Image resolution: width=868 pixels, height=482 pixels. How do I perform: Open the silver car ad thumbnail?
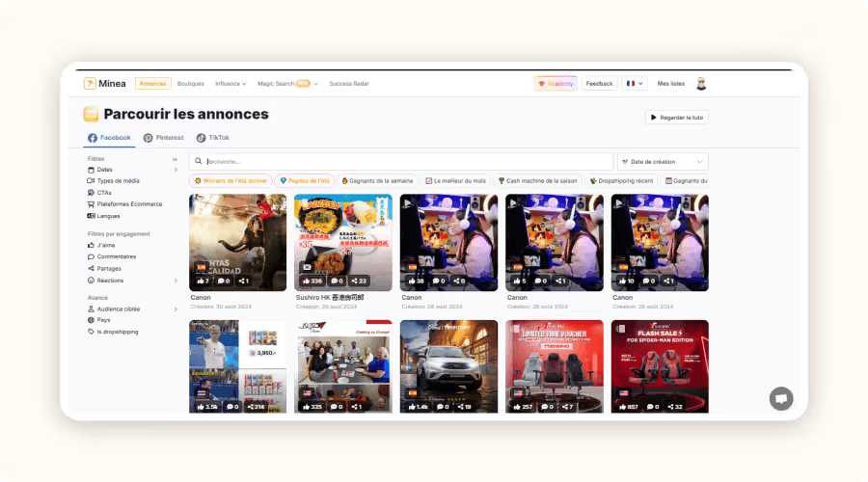tap(448, 366)
